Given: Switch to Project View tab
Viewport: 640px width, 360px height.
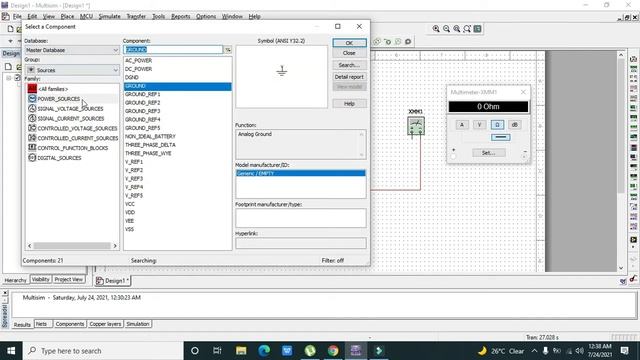Looking at the screenshot, I should pyautogui.click(x=69, y=279).
